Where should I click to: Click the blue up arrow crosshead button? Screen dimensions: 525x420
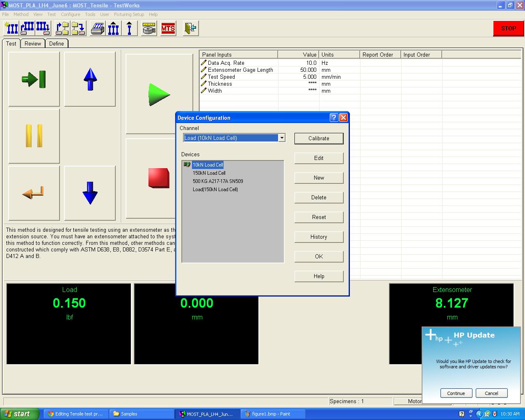tap(90, 79)
